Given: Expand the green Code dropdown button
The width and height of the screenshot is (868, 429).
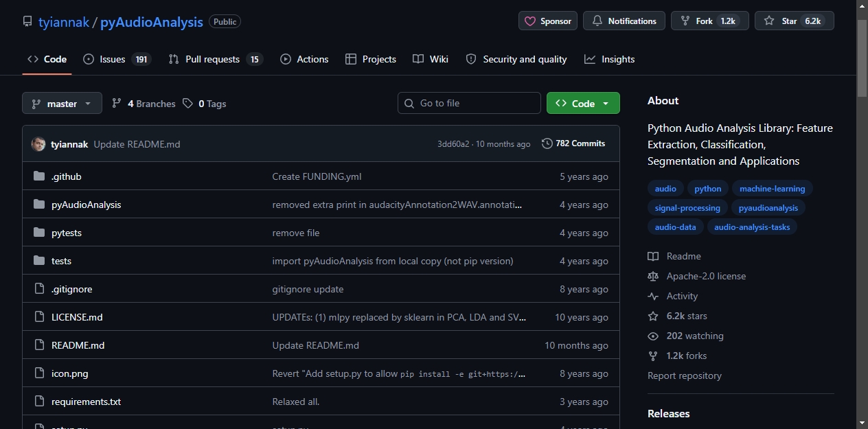Looking at the screenshot, I should click(x=583, y=103).
